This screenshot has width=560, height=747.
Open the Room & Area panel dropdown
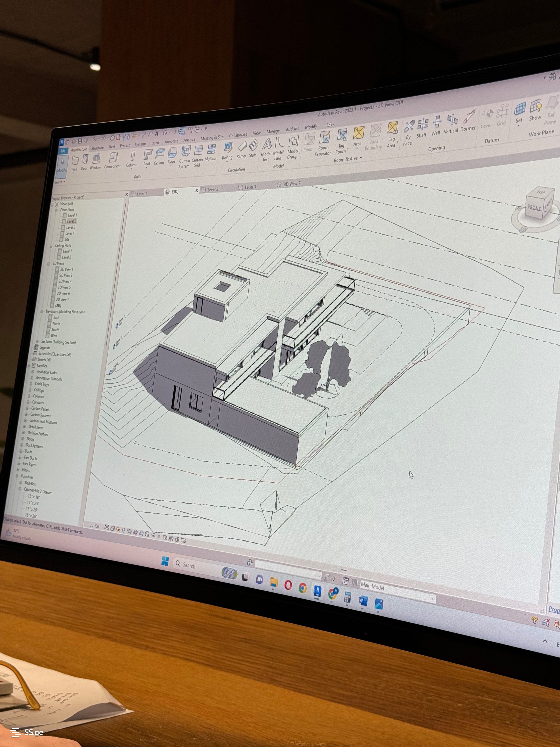click(361, 158)
